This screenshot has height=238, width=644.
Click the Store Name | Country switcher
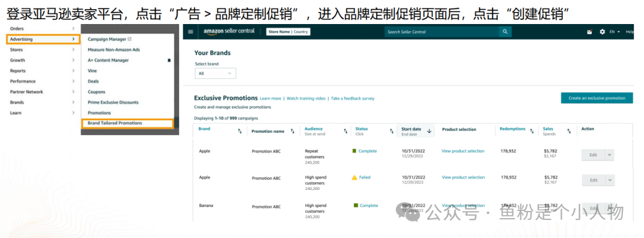(288, 32)
